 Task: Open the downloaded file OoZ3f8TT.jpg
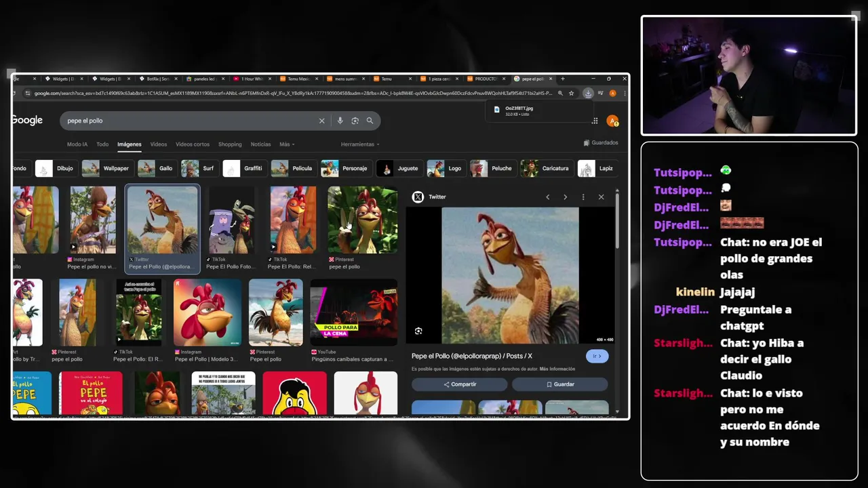click(539, 110)
